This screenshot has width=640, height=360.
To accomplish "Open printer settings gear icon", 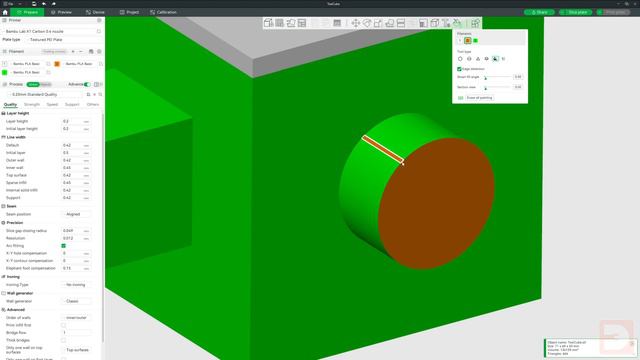I will [x=99, y=20].
